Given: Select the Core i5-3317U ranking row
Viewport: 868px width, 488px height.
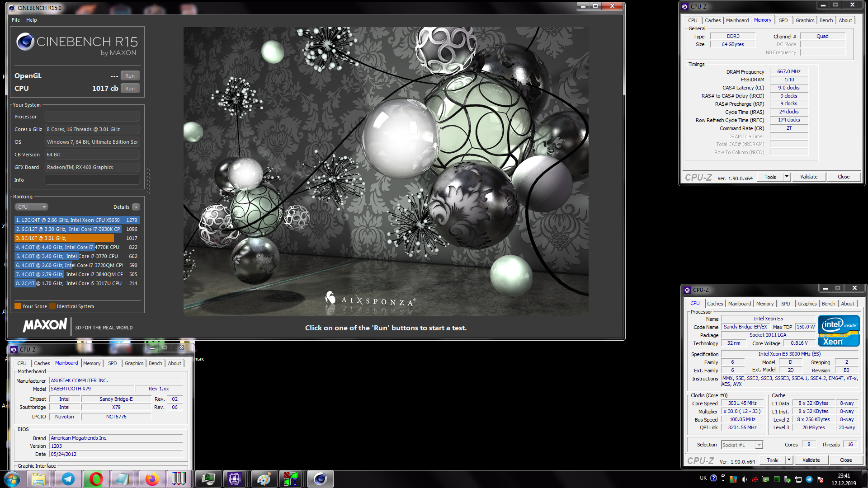Looking at the screenshot, I should (77, 283).
